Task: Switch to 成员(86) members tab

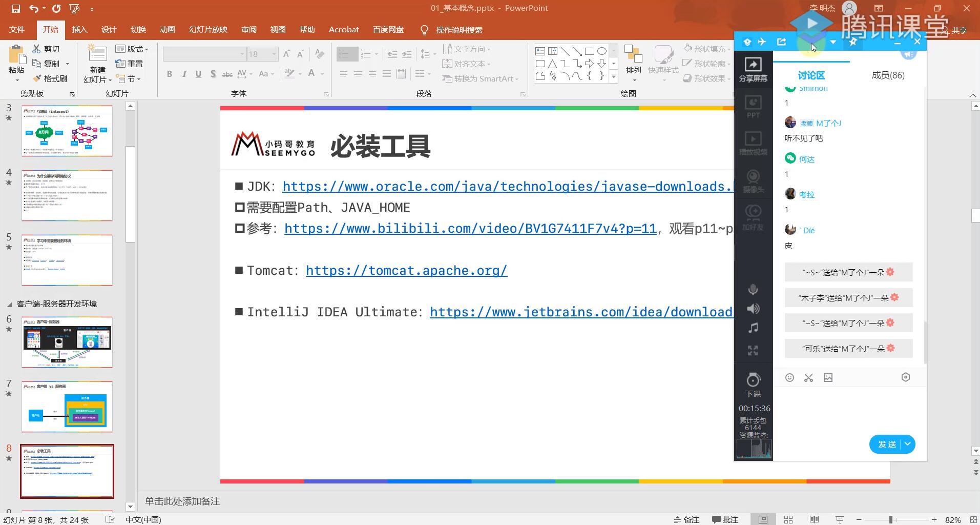Action: [x=888, y=75]
